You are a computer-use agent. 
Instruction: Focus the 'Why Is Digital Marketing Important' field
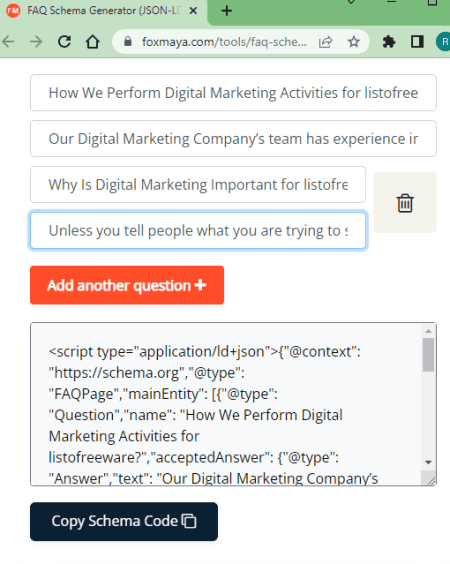point(198,185)
